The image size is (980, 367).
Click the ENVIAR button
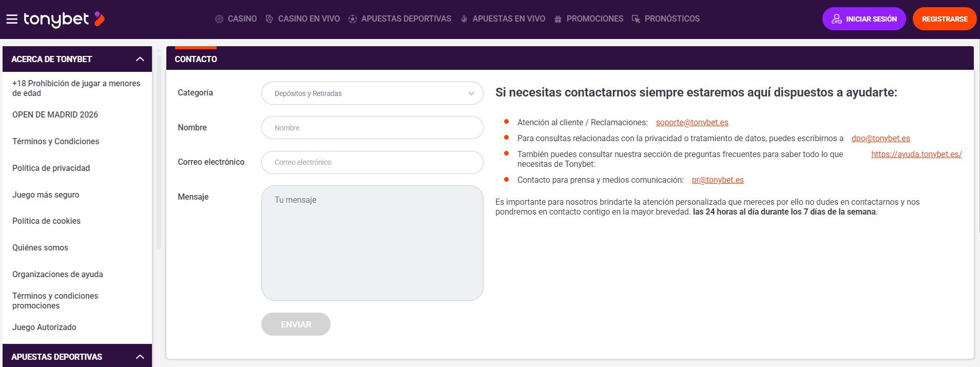(296, 324)
